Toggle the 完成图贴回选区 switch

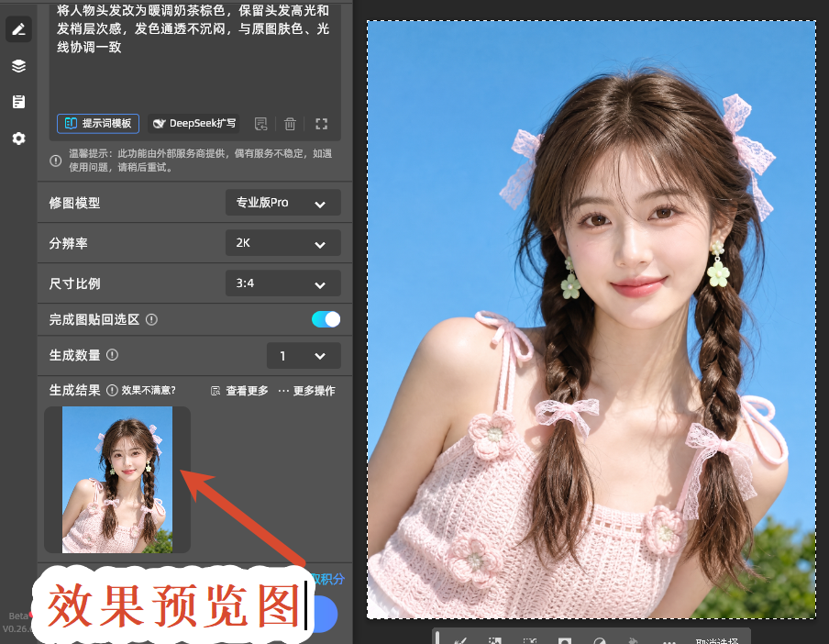click(x=326, y=319)
